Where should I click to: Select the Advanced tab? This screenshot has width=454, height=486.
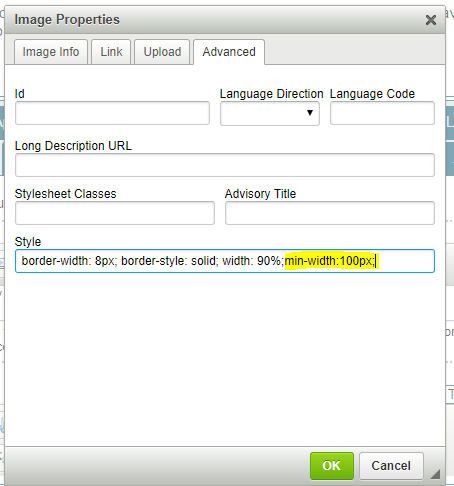229,52
